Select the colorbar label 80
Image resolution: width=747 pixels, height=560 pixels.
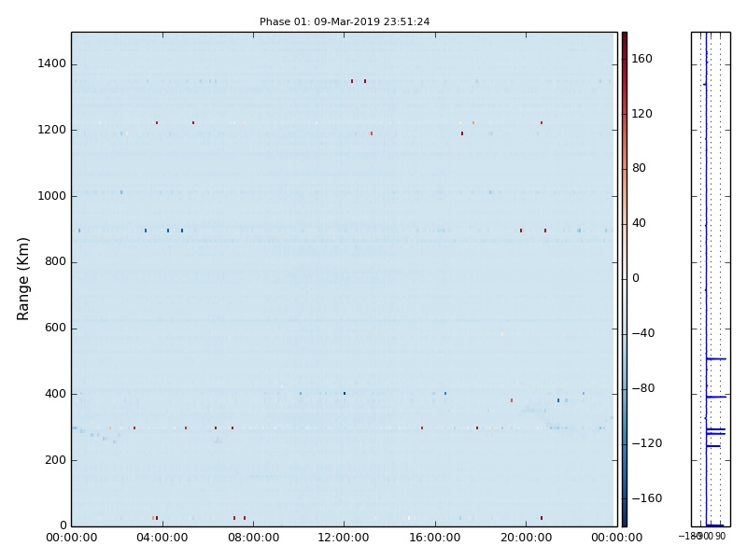pyautogui.click(x=639, y=168)
